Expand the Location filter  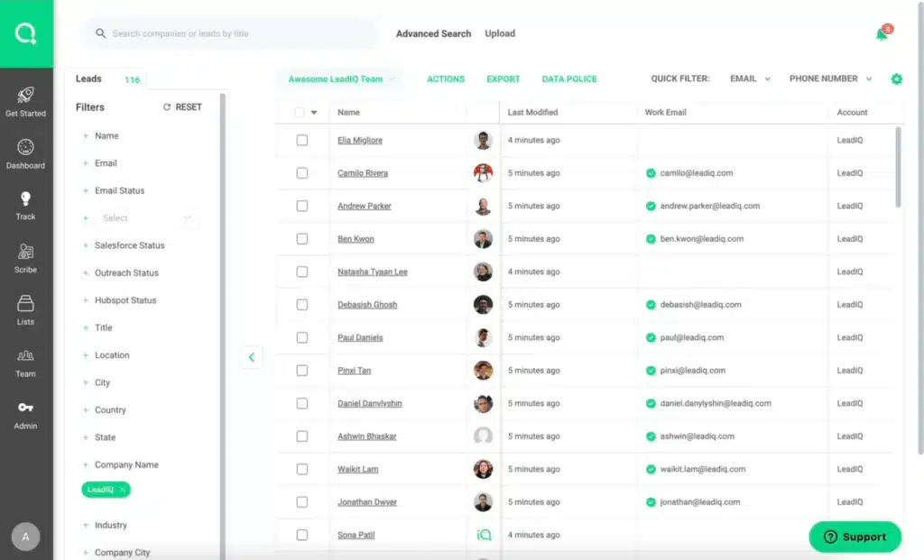coord(106,355)
